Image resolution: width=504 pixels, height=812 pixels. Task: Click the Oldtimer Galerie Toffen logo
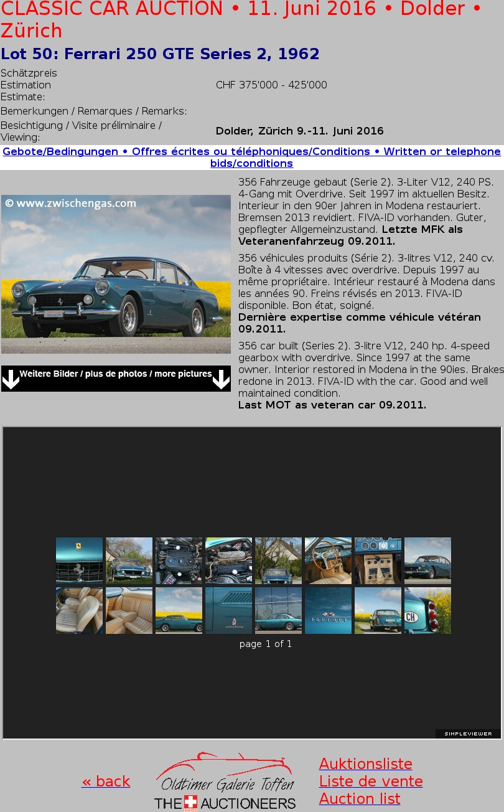[225, 781]
